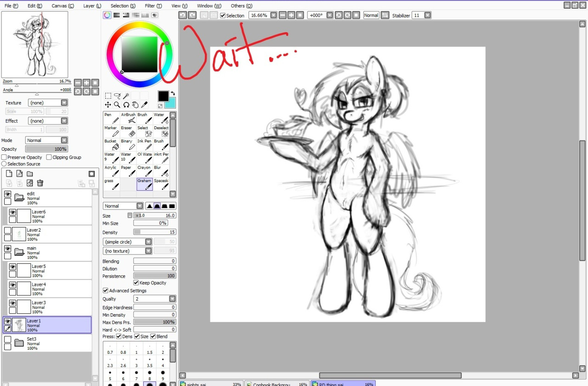Toggle Advanced Settings checkbox
Viewport: 588px width, 386px height.
(106, 290)
